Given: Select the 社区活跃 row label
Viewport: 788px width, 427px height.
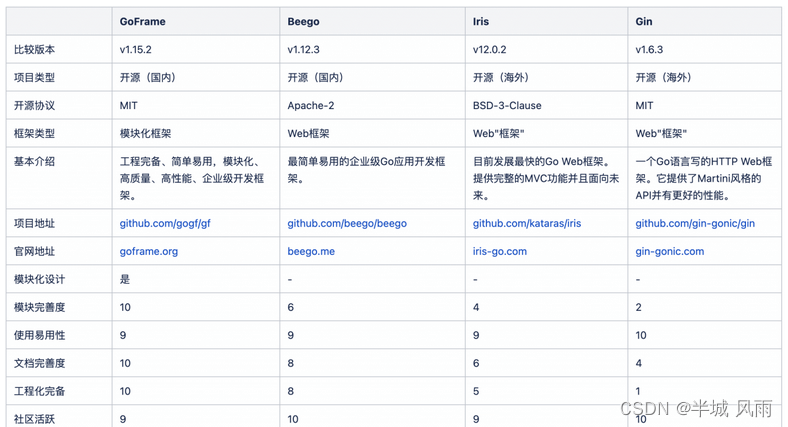Looking at the screenshot, I should pos(34,419).
